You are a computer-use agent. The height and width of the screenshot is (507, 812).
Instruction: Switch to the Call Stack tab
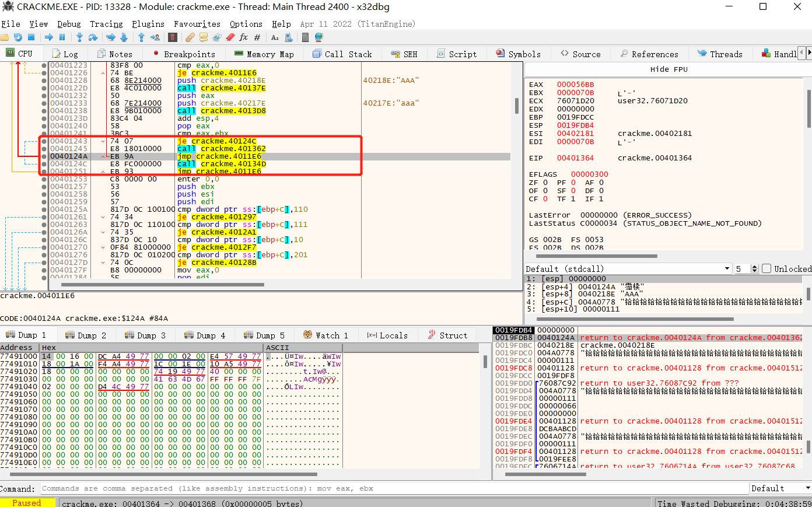tap(342, 54)
